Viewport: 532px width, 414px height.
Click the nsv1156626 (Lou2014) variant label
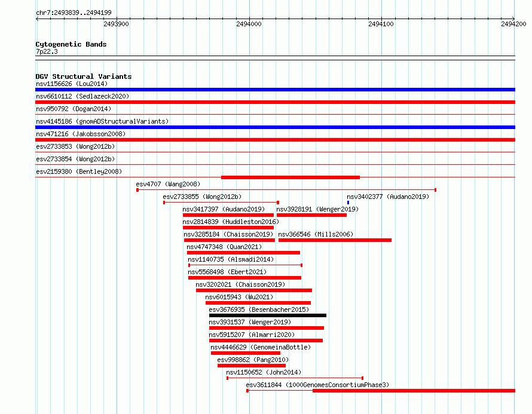(x=72, y=84)
